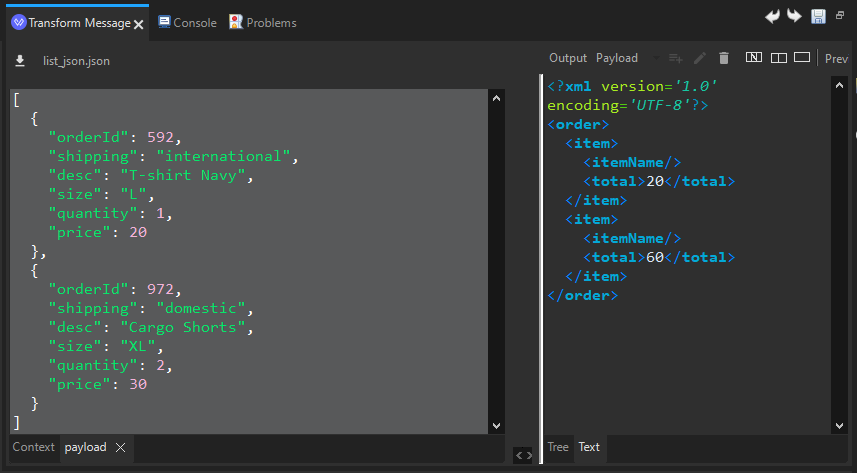Screen dimensions: 857x473
Task: Show the graphical mapping layout view
Action: (754, 57)
